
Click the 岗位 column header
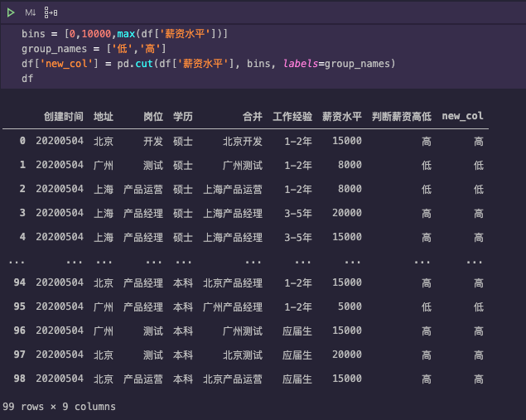point(153,116)
